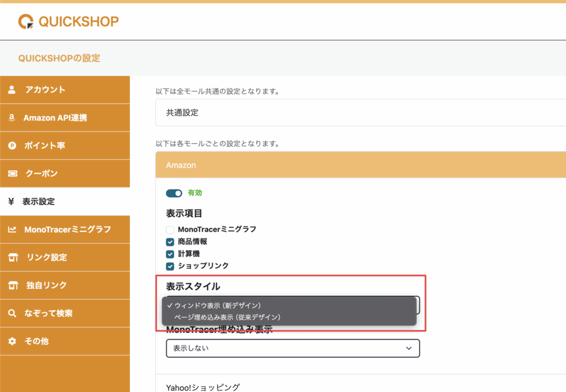Open the リンク設定 sidebar item

point(65,257)
